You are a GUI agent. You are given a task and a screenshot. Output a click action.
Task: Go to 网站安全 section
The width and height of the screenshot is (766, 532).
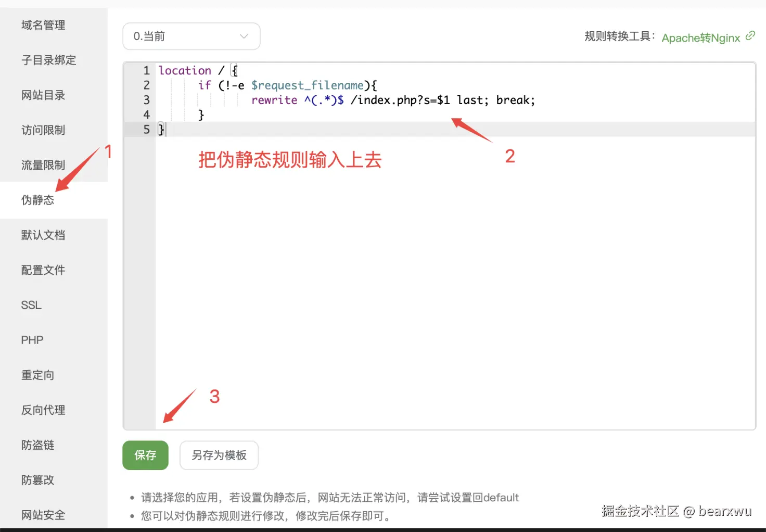tap(43, 515)
